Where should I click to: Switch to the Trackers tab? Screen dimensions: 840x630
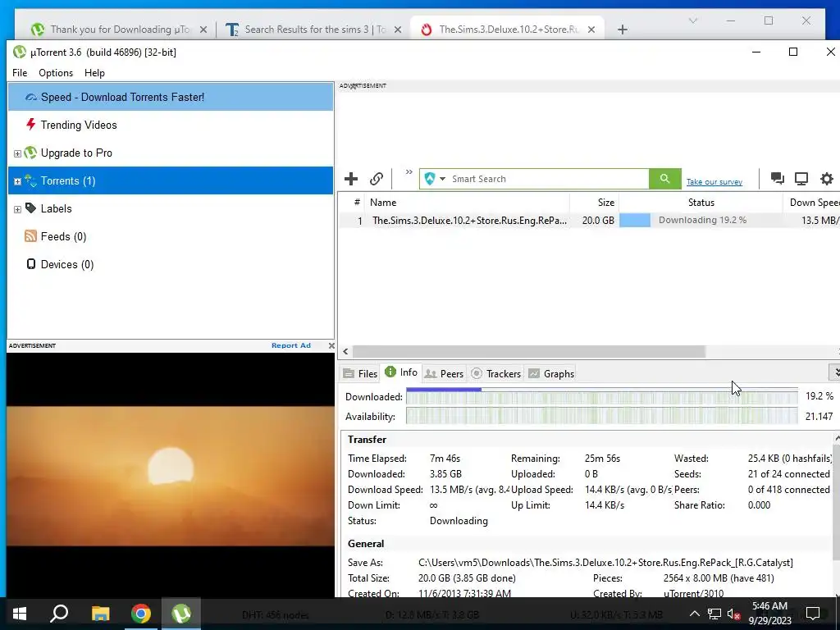496,373
